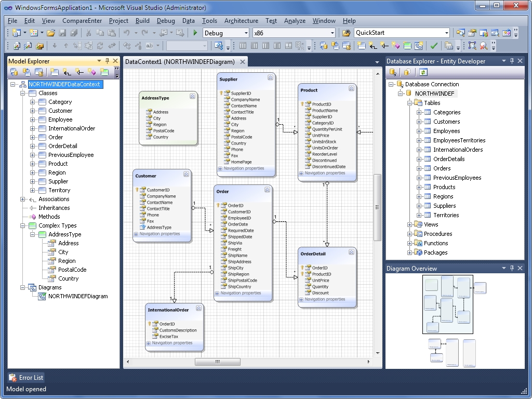Viewport: 532px width, 399px height.
Task: Open the File menu
Action: point(12,21)
